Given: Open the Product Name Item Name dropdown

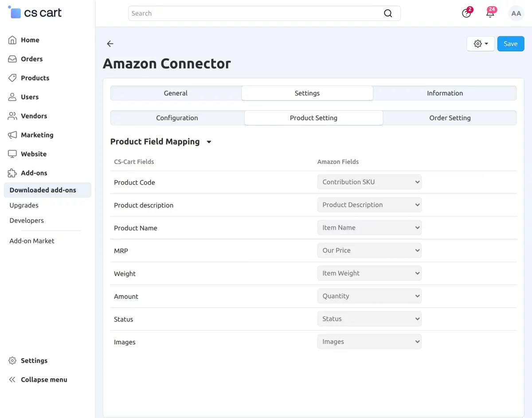Looking at the screenshot, I should [369, 228].
